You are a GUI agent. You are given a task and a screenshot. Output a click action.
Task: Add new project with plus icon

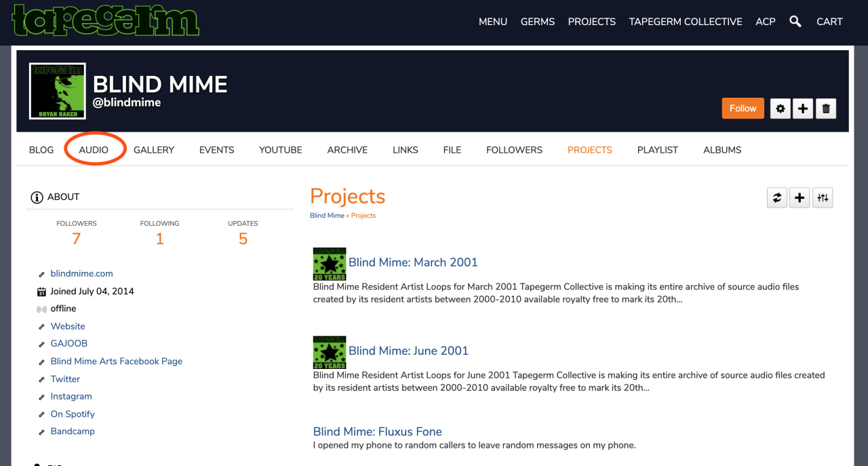click(x=800, y=198)
